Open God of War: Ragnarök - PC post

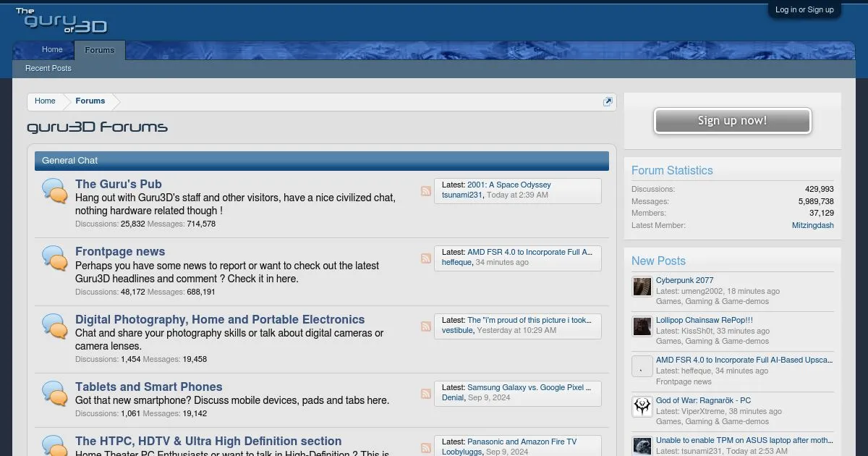pyautogui.click(x=703, y=400)
